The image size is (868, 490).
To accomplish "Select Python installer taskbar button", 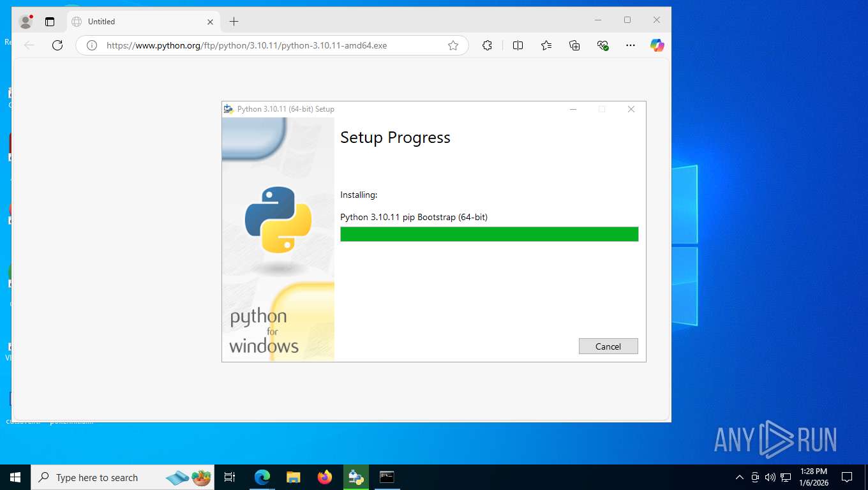I will 356,477.
